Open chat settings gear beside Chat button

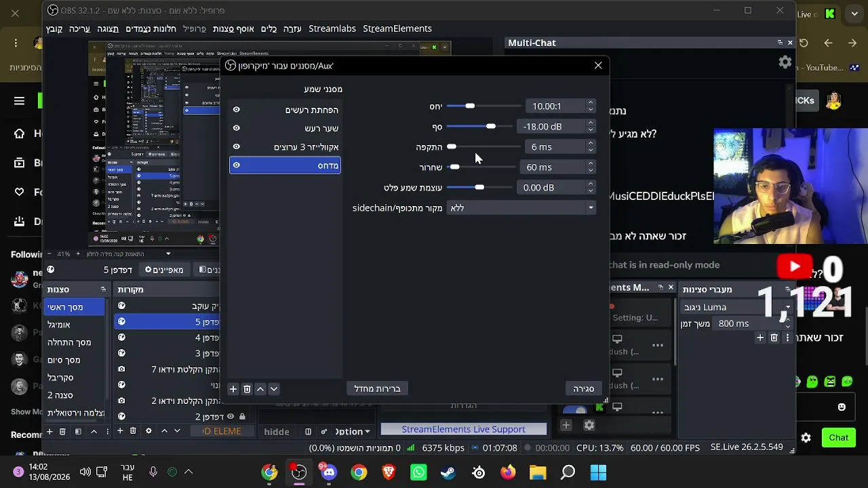pos(806,438)
